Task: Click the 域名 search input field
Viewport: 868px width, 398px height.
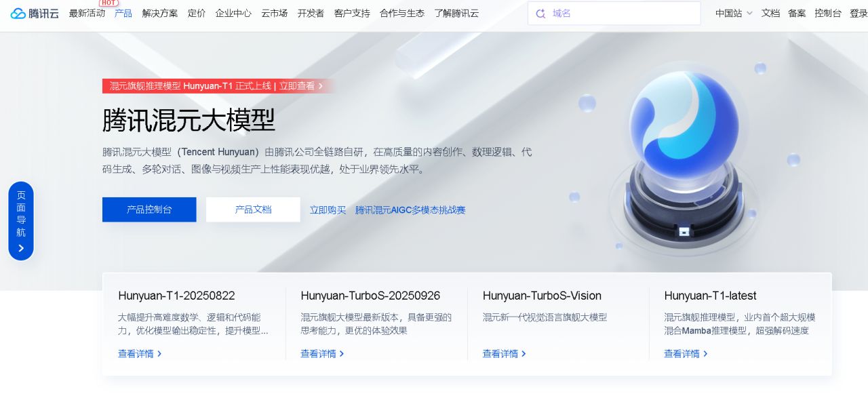Action: 614,14
